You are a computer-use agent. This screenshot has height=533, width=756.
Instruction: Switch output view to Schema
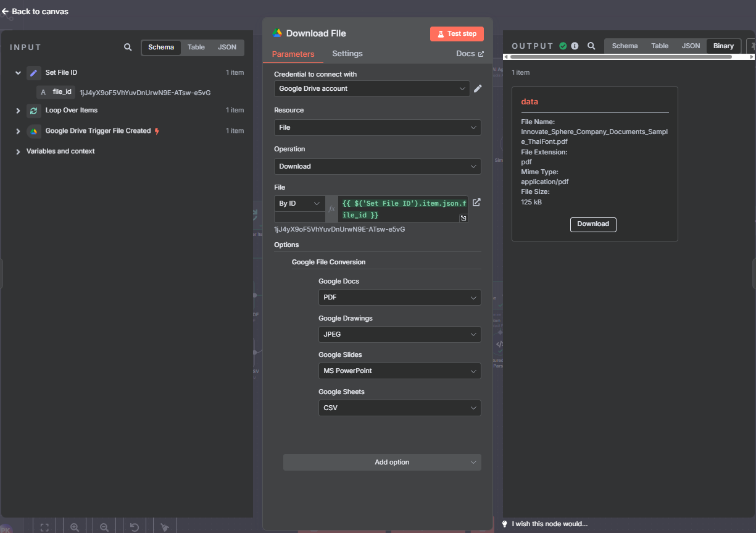point(625,46)
